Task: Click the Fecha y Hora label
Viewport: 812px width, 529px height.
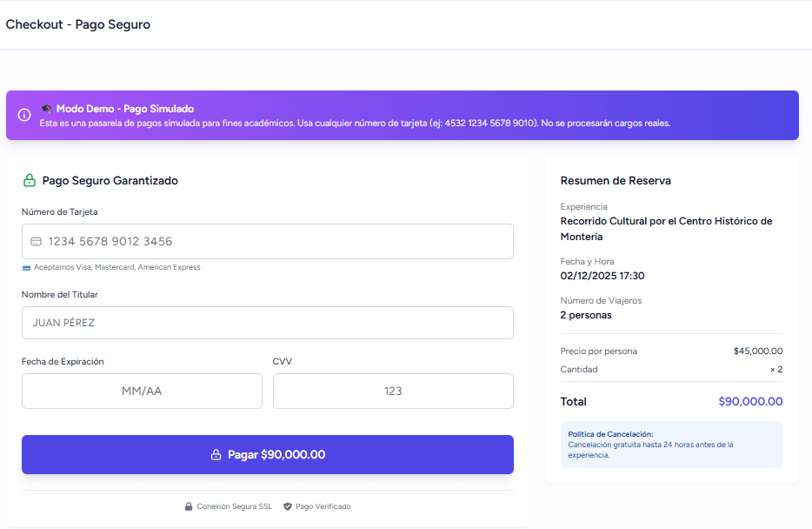Action: pyautogui.click(x=587, y=262)
